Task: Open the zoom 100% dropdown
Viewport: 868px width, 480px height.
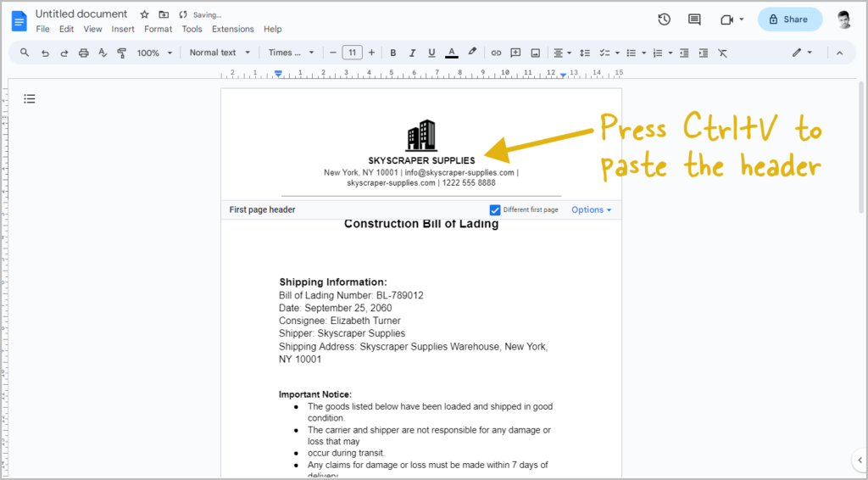Action: click(154, 53)
